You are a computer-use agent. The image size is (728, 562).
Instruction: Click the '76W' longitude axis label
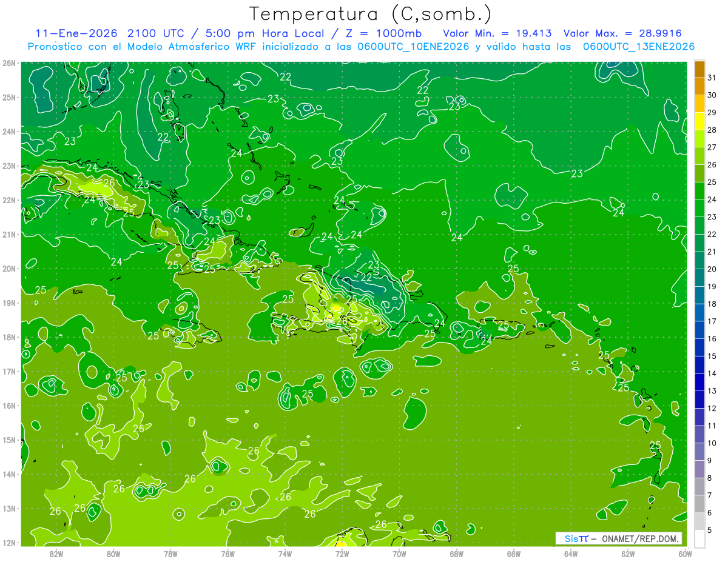point(228,554)
